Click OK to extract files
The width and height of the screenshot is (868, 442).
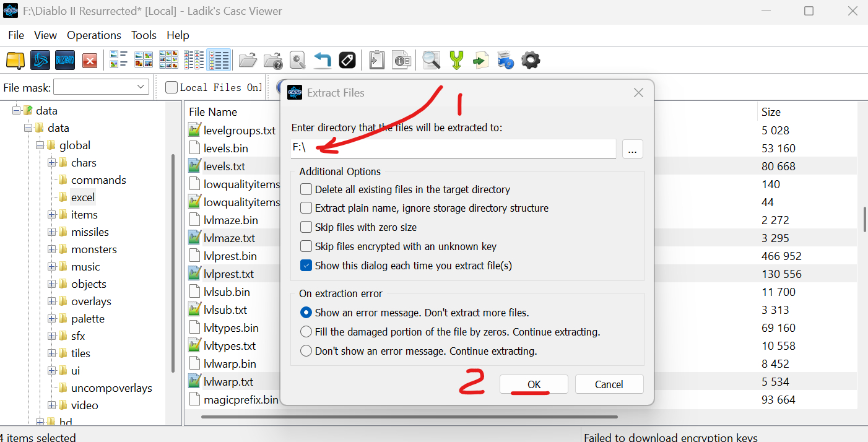pos(534,384)
